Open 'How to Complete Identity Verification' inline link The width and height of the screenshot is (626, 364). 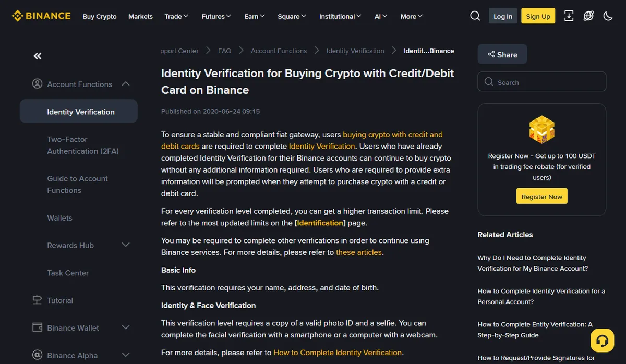[338, 353]
